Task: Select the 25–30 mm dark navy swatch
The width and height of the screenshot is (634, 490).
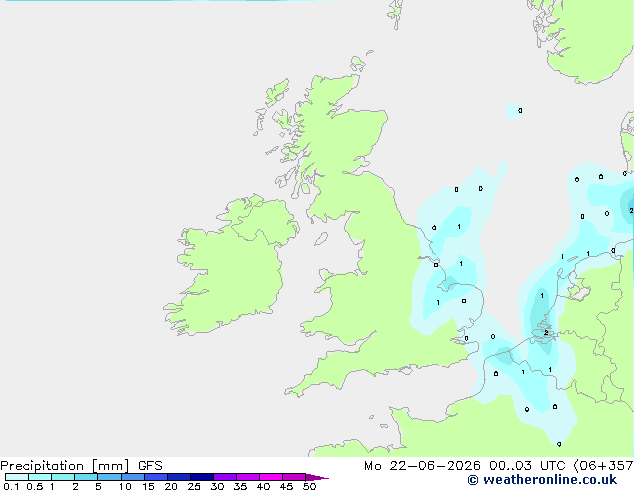Action: [x=202, y=477]
